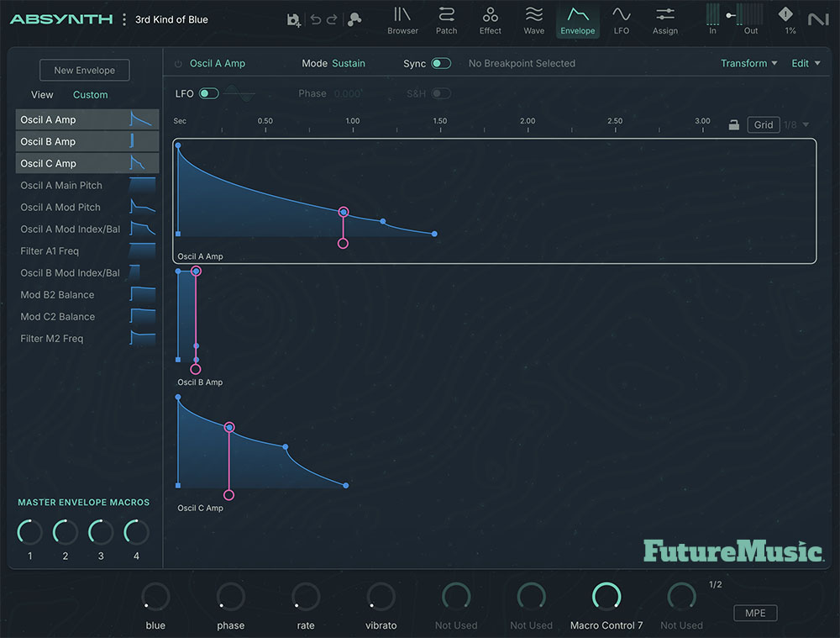Screen dimensions: 840x638
Task: Open the LFO page
Action: coord(621,20)
